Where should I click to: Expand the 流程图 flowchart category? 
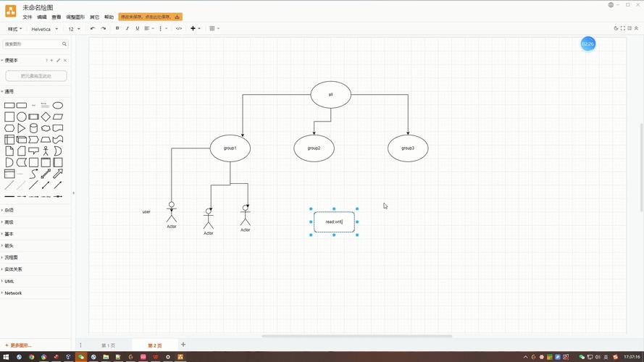[x=10, y=258]
